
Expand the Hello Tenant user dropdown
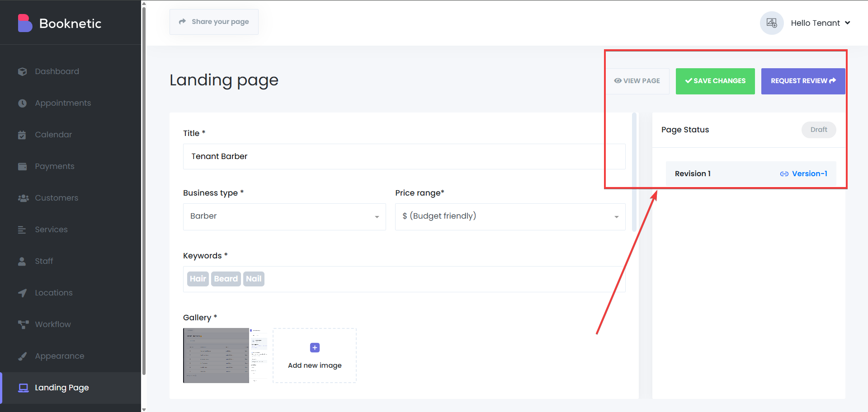[x=820, y=23]
